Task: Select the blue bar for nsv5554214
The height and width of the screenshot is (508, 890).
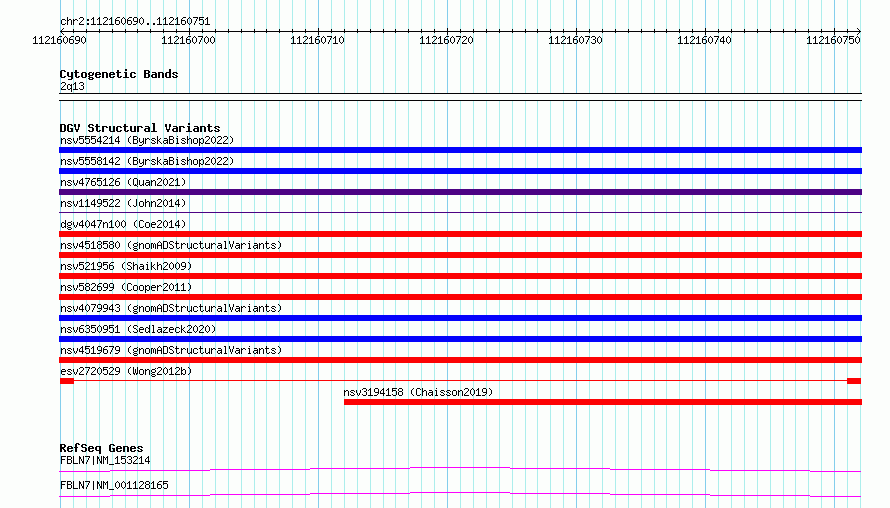Action: 460,150
